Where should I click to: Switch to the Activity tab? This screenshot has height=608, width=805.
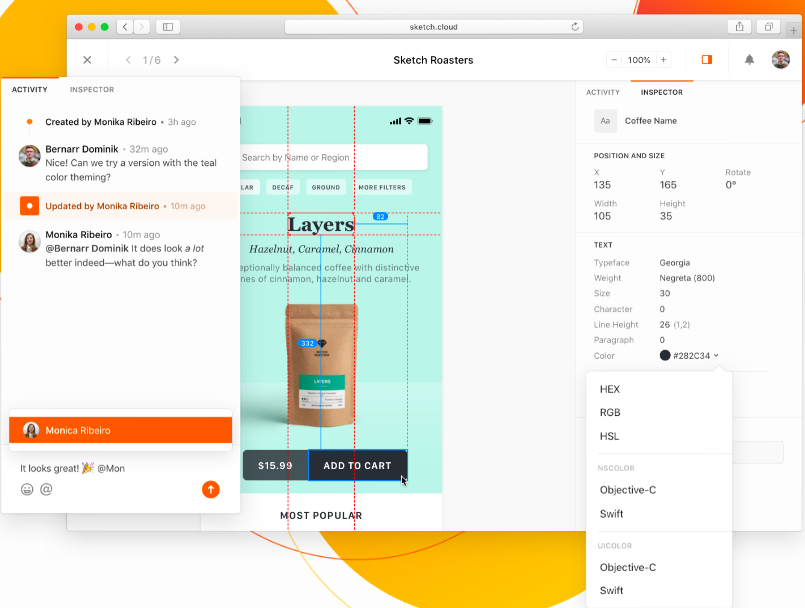pos(603,92)
